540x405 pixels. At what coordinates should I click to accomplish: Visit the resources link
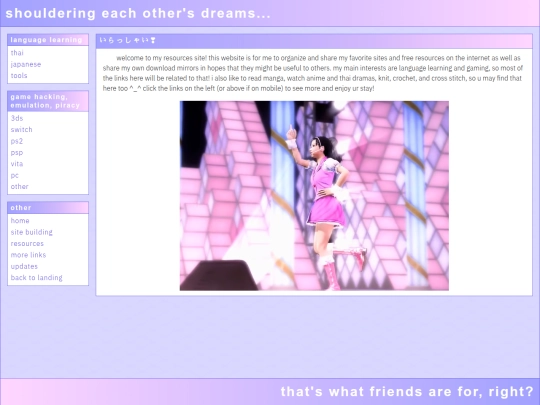click(27, 243)
